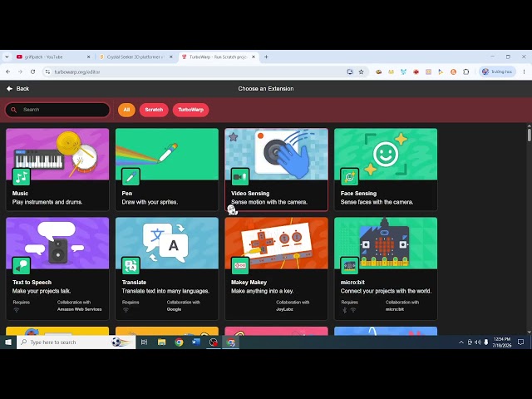Image resolution: width=532 pixels, height=399 pixels.
Task: Click the extension list scrollbar
Action: (x=529, y=135)
